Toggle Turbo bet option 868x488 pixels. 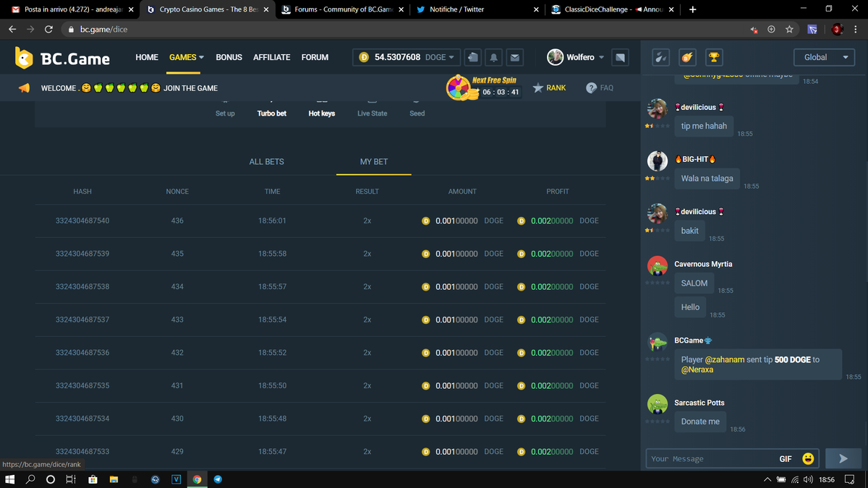point(271,114)
